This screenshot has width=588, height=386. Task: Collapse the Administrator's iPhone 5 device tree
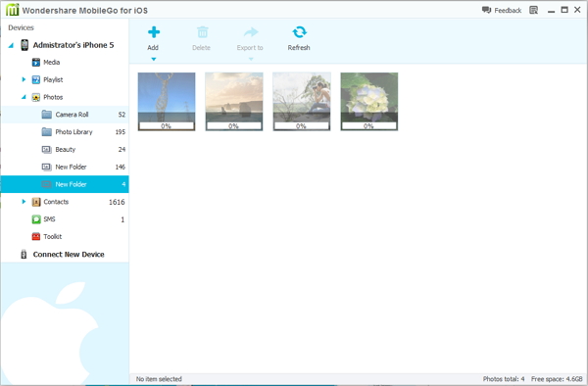click(x=11, y=45)
